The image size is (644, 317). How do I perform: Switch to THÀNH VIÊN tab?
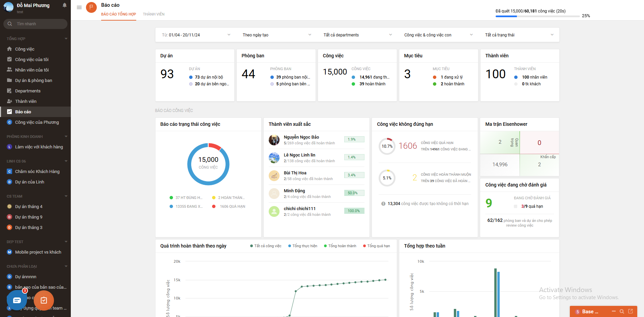pos(154,14)
